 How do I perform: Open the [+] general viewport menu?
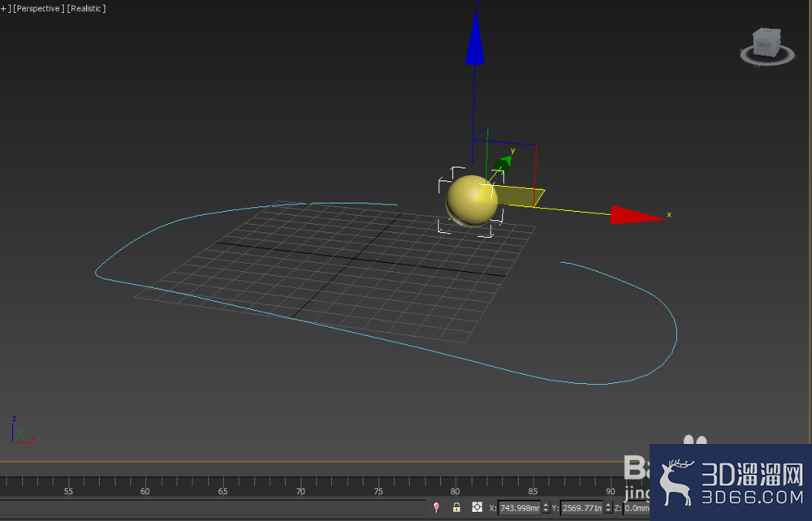[6, 8]
